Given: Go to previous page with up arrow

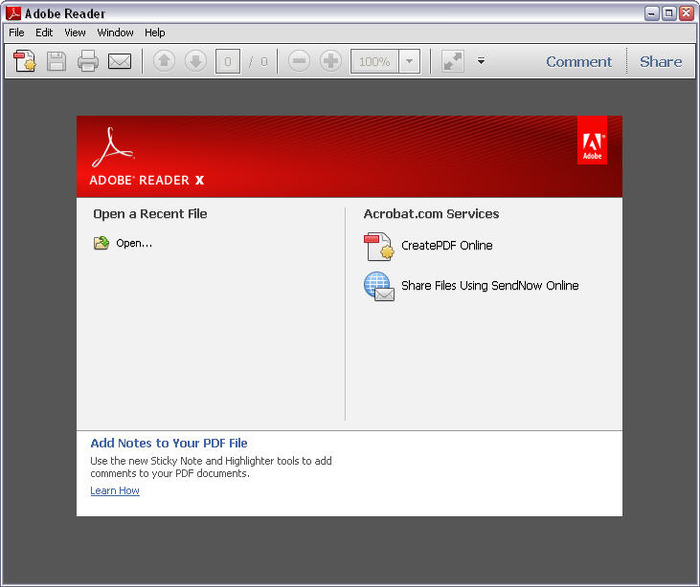Looking at the screenshot, I should [164, 61].
